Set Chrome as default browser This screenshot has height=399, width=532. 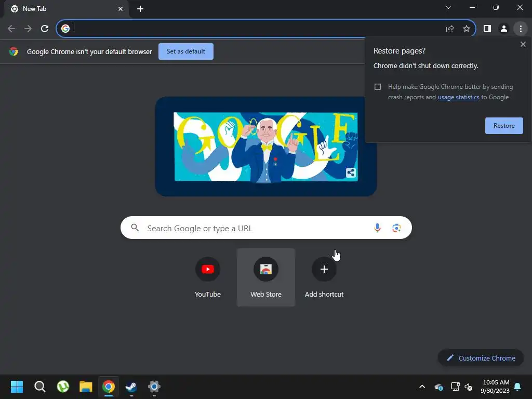click(186, 51)
